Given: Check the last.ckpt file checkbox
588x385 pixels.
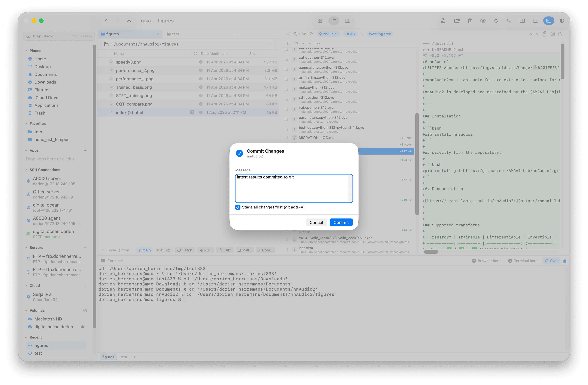Looking at the screenshot, I should (x=286, y=250).
